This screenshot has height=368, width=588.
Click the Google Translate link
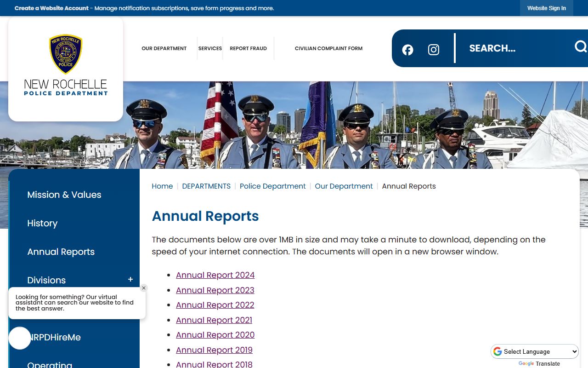tap(539, 363)
